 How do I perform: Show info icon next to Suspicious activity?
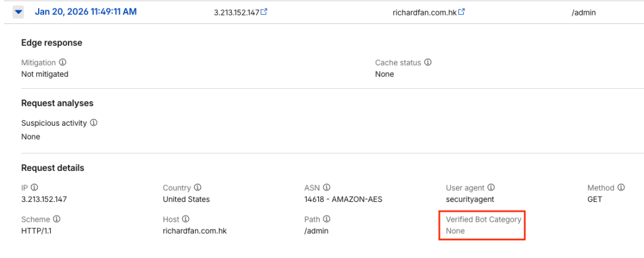(94, 123)
